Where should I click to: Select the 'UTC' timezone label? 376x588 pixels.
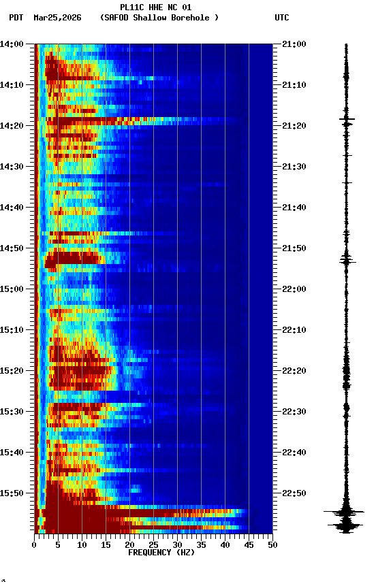click(282, 18)
